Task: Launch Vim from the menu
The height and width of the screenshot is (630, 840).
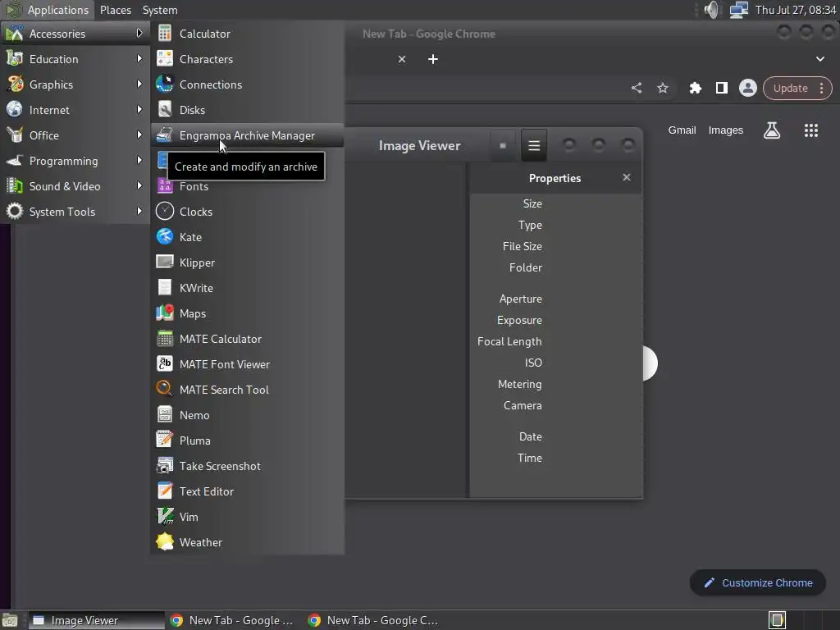Action: [247, 517]
